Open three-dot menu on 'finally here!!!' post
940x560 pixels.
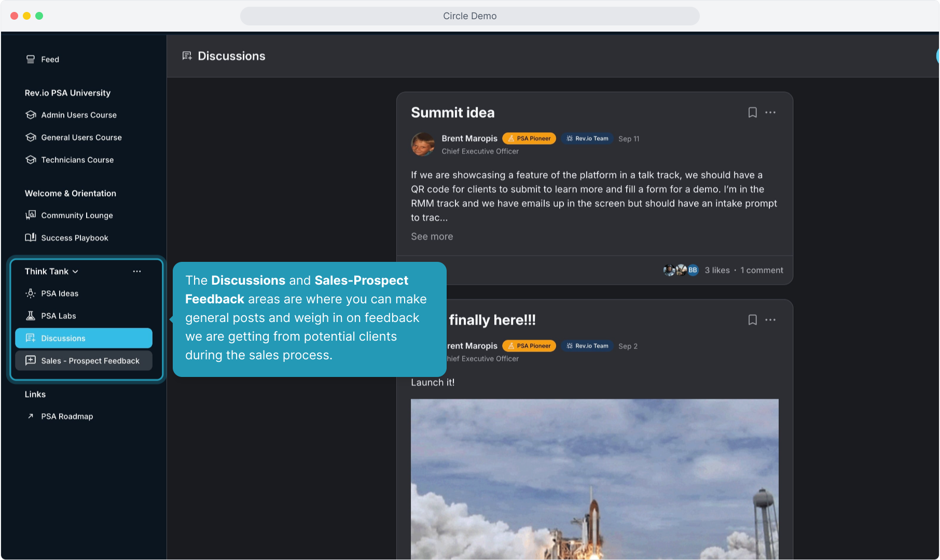tap(770, 320)
